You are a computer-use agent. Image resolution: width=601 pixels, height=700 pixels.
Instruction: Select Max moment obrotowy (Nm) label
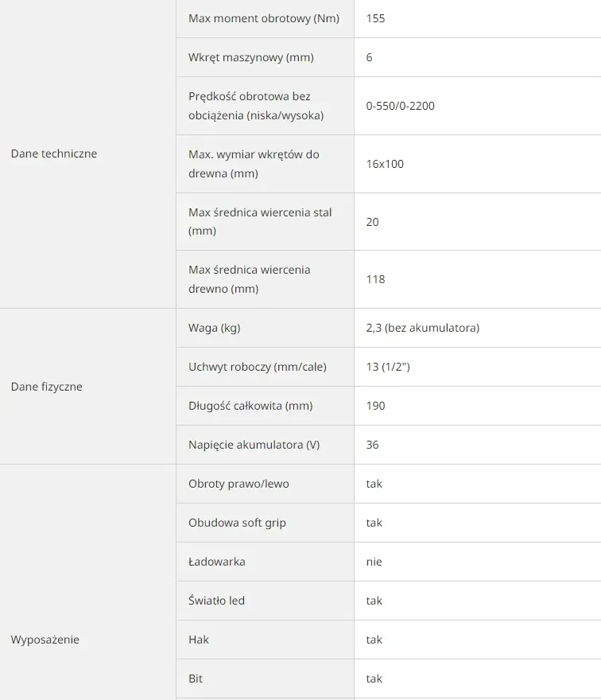pyautogui.click(x=264, y=18)
